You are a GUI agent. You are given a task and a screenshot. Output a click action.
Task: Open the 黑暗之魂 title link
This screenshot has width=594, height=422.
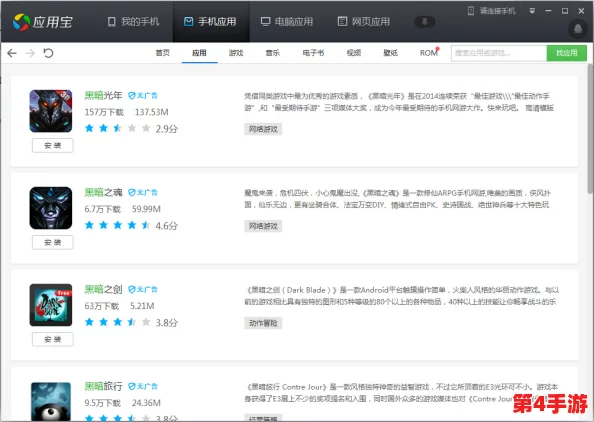[103, 192]
